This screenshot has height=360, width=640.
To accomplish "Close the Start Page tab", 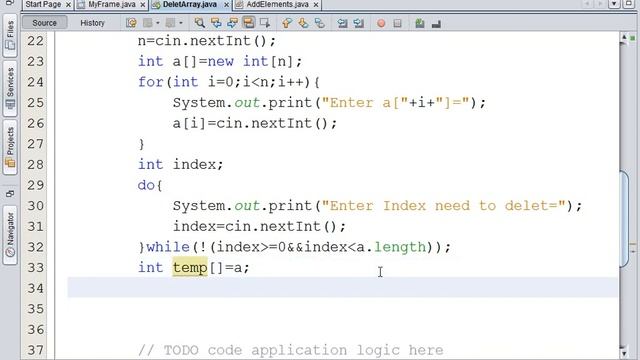I will [68, 5].
